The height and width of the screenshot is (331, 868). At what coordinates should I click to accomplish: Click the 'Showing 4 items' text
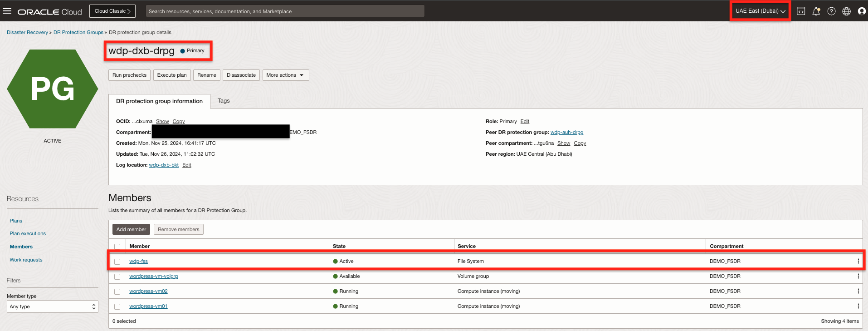840,321
